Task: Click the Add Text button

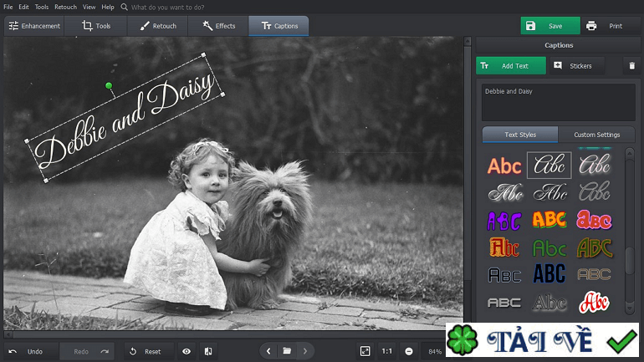Action: pos(510,66)
